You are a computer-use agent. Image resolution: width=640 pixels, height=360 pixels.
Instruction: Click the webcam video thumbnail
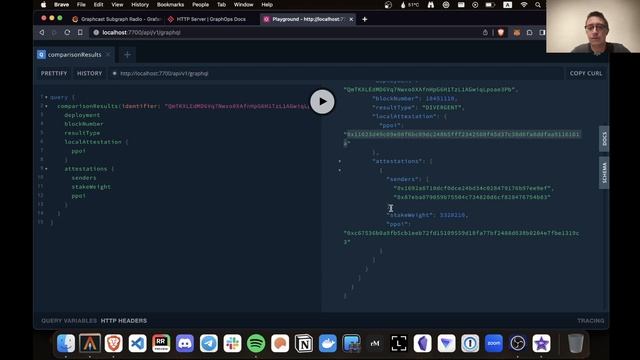pos(593,26)
